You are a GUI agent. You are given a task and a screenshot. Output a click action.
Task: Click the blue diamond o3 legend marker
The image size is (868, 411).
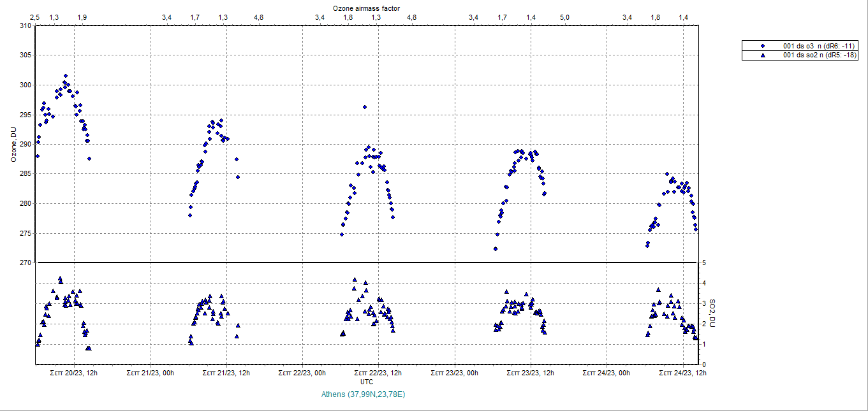coord(762,47)
